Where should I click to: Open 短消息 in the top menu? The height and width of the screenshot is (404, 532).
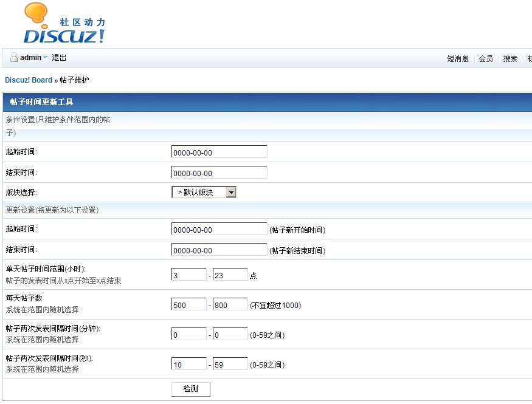[x=458, y=59]
